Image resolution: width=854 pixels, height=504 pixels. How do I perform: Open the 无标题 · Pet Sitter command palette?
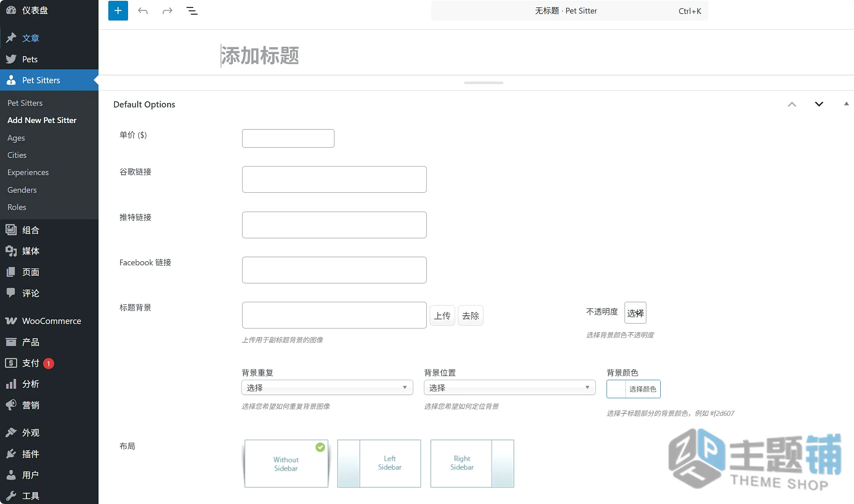[570, 11]
